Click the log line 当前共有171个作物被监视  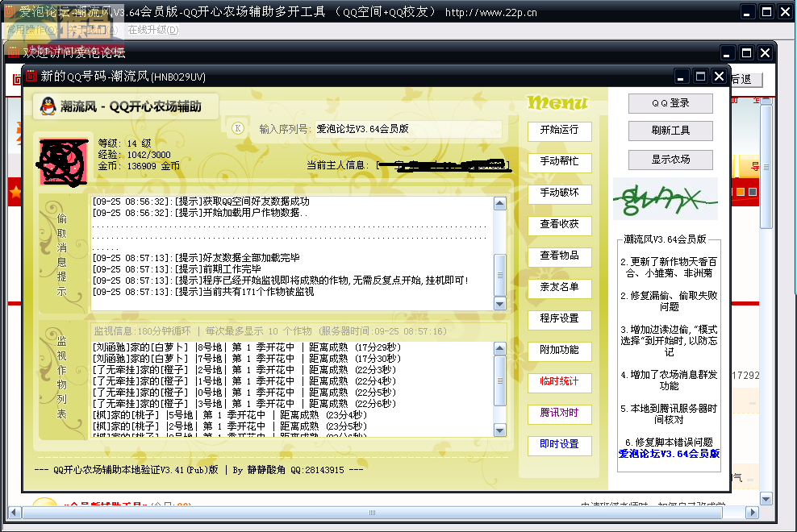[x=203, y=292]
